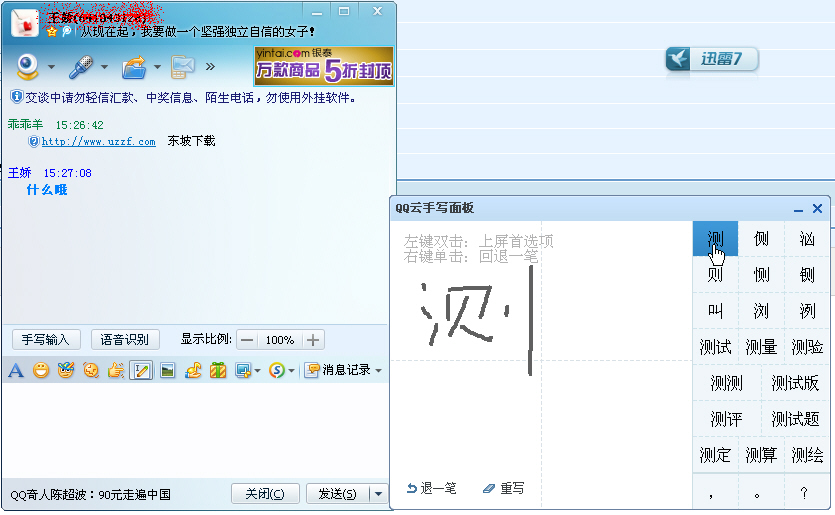Click the 语音识别 button
The image size is (835, 515).
coord(125,340)
